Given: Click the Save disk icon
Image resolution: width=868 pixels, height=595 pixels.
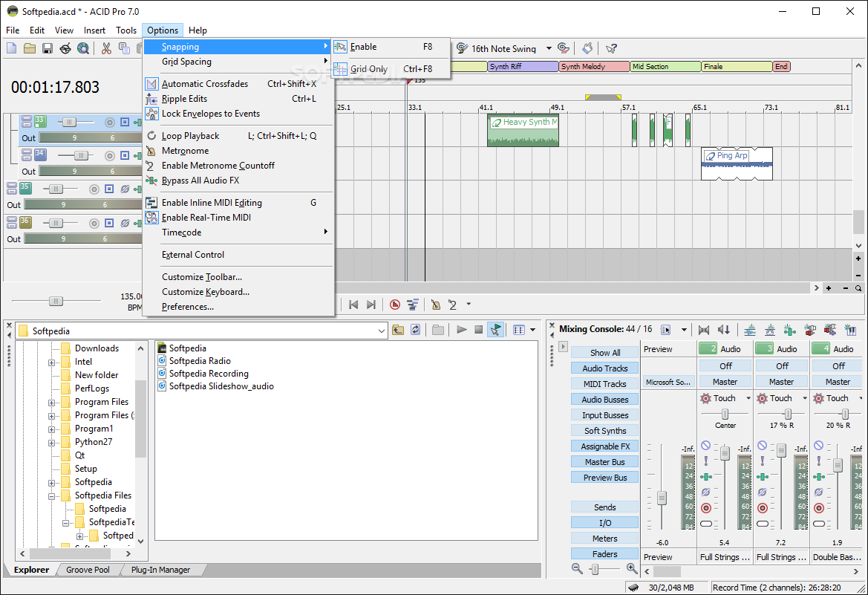Looking at the screenshot, I should (48, 48).
